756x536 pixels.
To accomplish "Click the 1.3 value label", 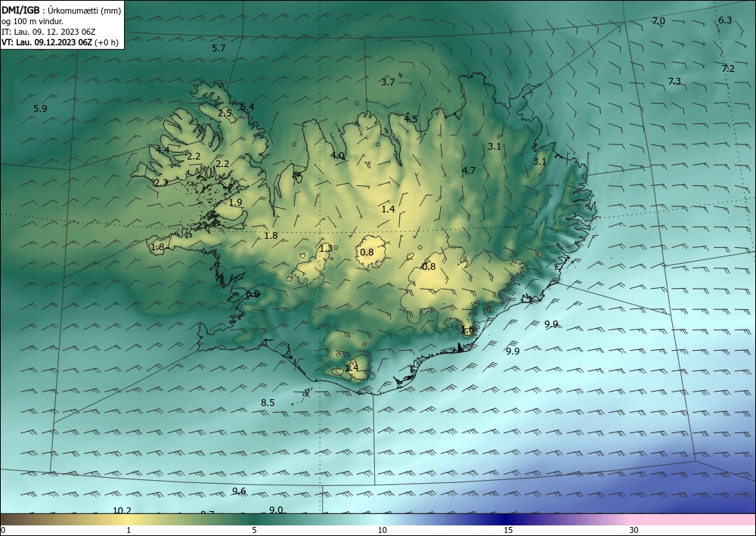I will [326, 248].
